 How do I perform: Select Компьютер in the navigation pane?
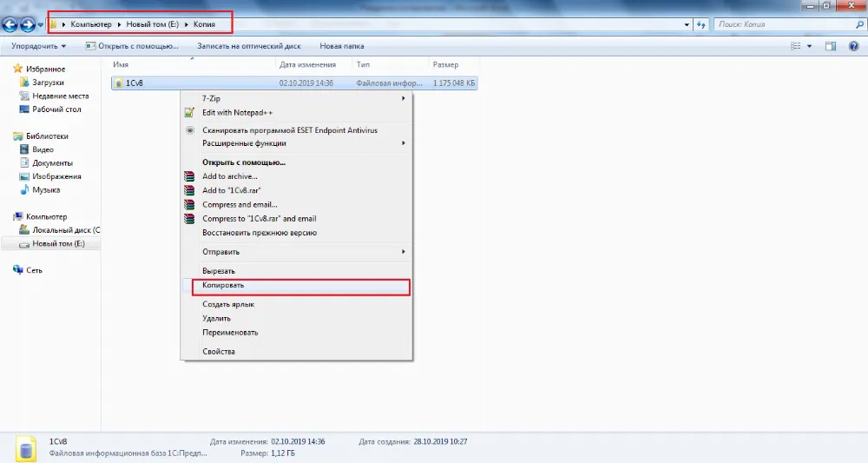tap(47, 216)
